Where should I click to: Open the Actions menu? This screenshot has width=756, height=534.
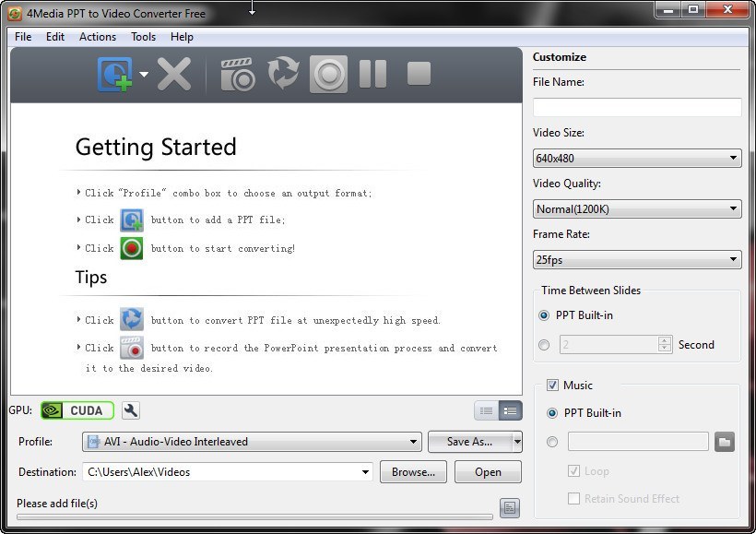(97, 37)
